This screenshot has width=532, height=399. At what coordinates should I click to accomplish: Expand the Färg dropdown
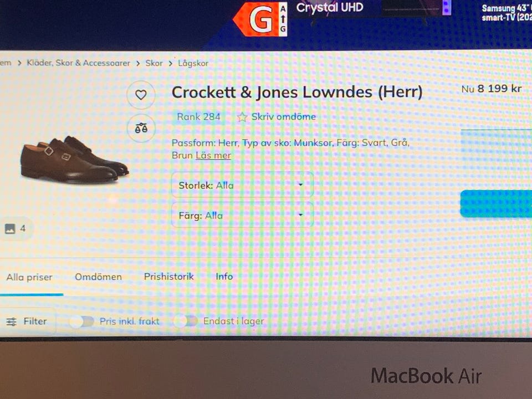click(x=242, y=215)
